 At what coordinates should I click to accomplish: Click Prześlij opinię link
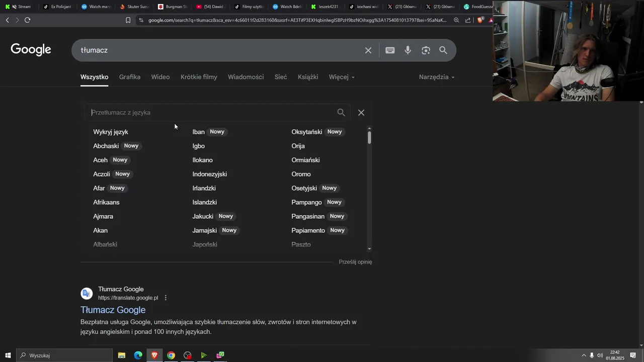[355, 262]
